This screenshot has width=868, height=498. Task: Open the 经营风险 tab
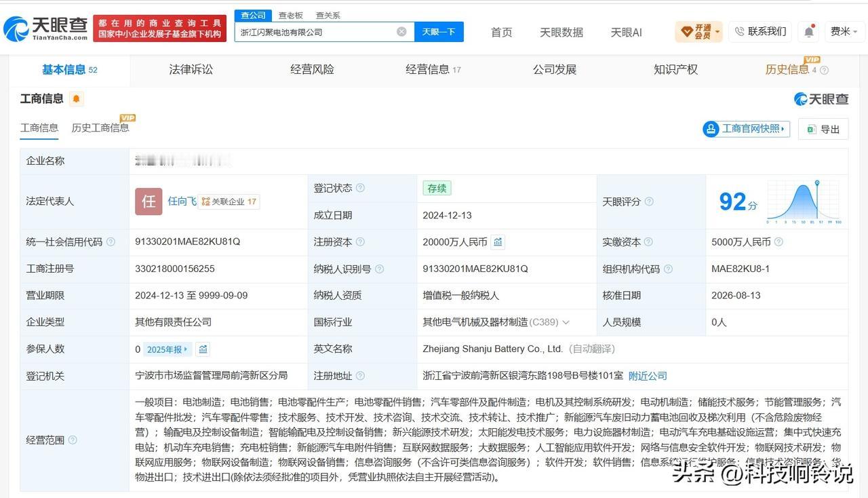[312, 69]
